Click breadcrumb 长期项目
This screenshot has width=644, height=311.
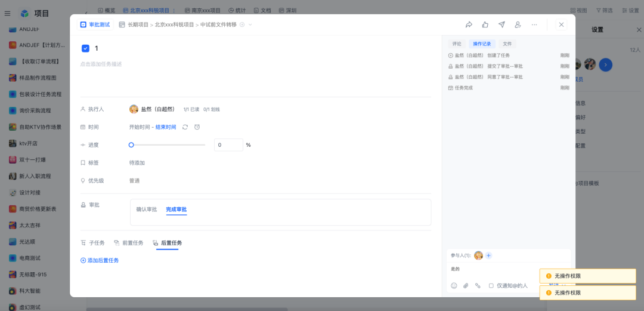click(138, 24)
